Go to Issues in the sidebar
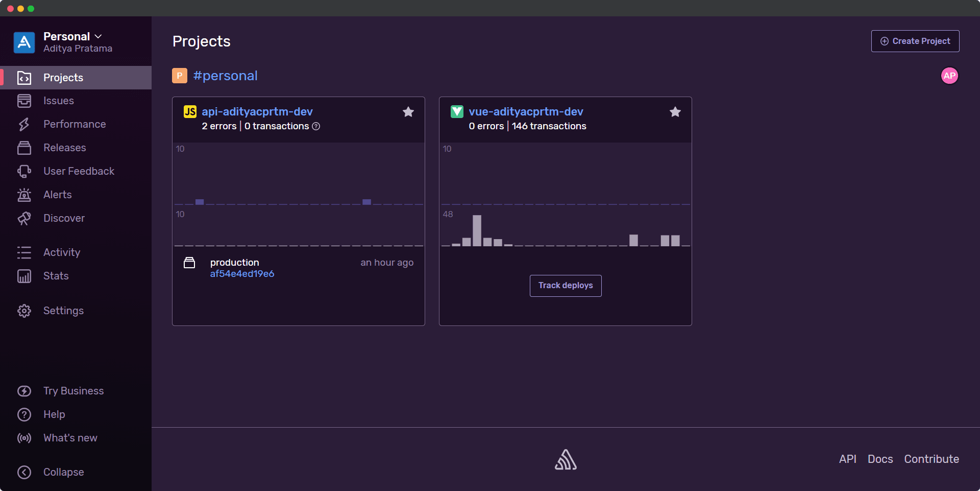 [76, 101]
